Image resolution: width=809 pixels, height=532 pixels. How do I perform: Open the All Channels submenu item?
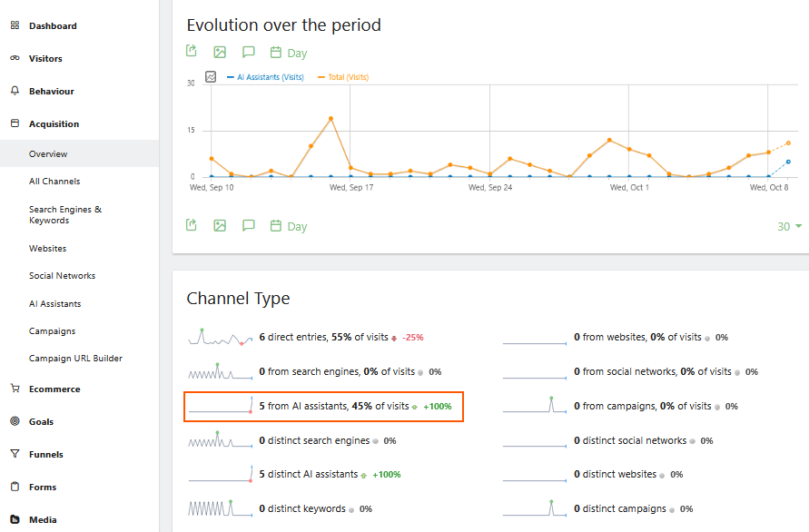(54, 182)
